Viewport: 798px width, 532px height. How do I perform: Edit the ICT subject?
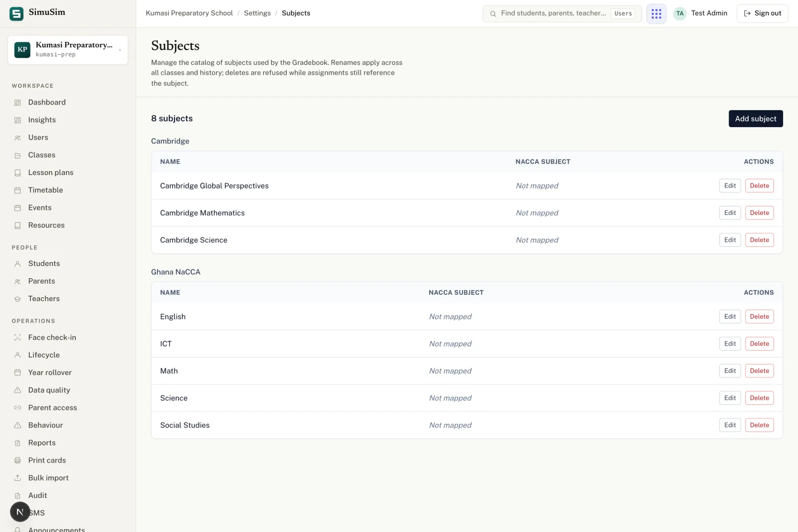730,344
